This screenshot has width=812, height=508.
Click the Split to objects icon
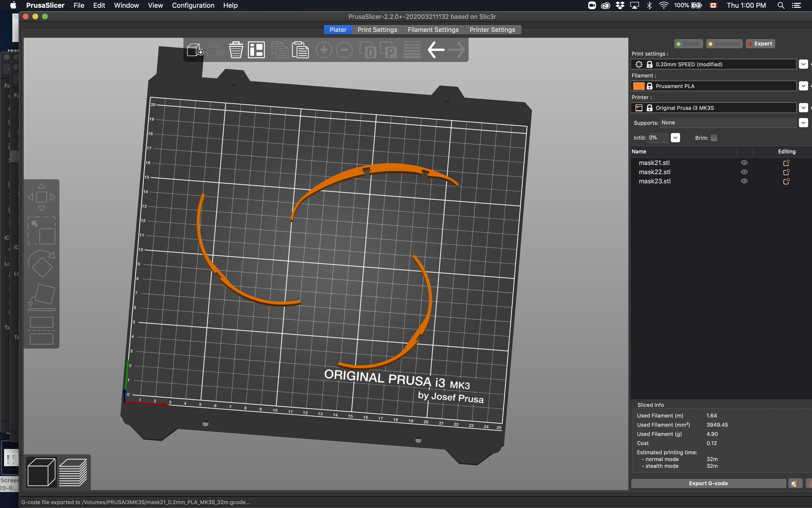pyautogui.click(x=368, y=50)
